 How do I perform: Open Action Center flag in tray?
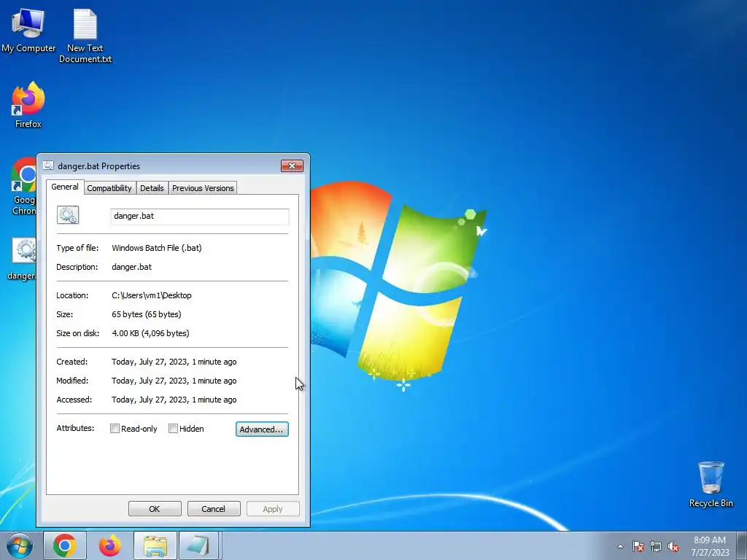[638, 546]
